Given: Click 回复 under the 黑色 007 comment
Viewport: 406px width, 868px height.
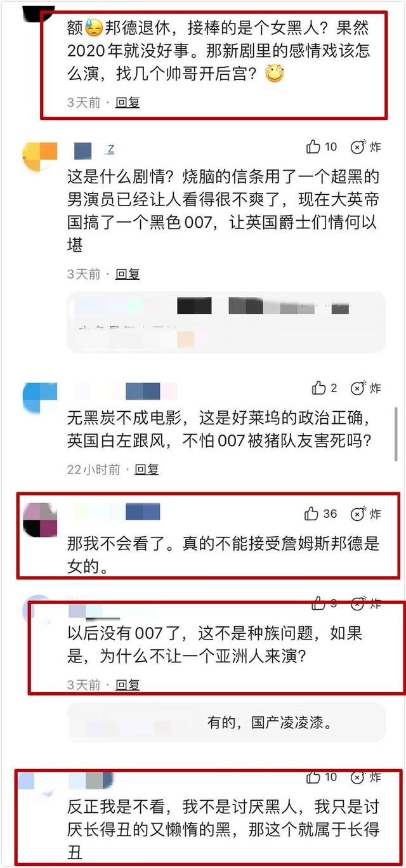Looking at the screenshot, I should point(128,274).
